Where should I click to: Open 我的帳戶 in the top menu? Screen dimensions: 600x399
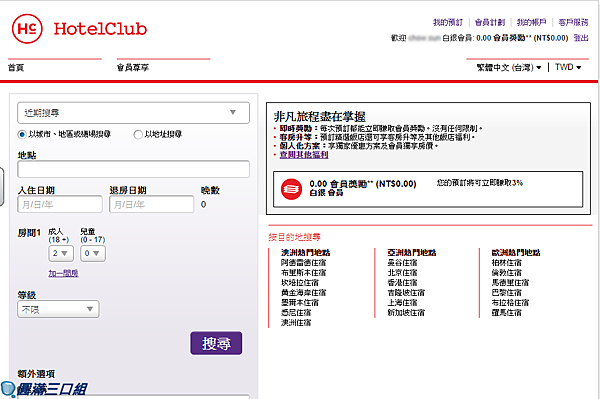(x=532, y=22)
